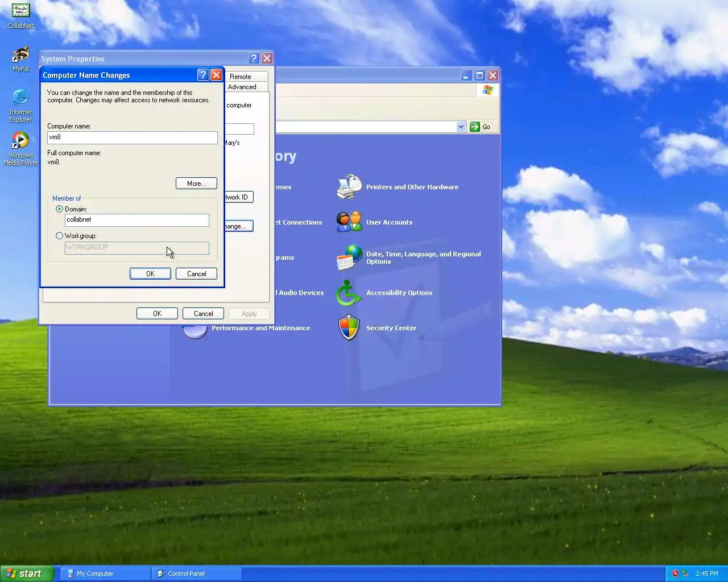728x582 pixels.
Task: Click the red security alert tray icon
Action: [675, 573]
